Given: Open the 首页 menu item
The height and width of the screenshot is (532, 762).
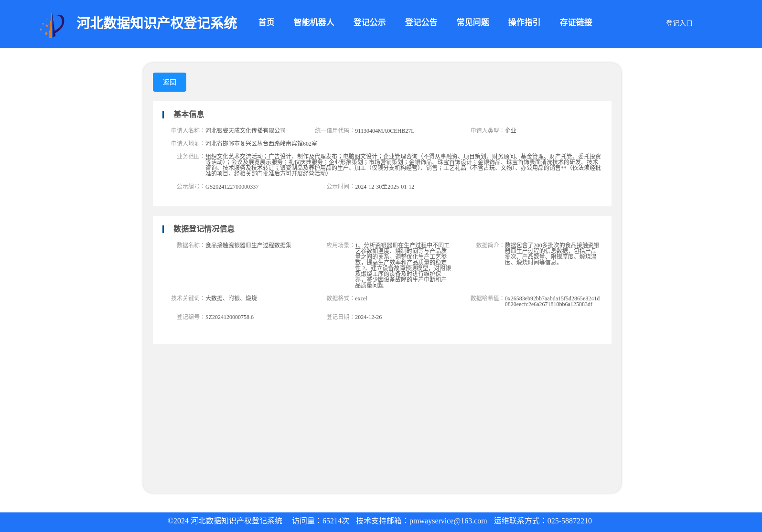Looking at the screenshot, I should (266, 22).
